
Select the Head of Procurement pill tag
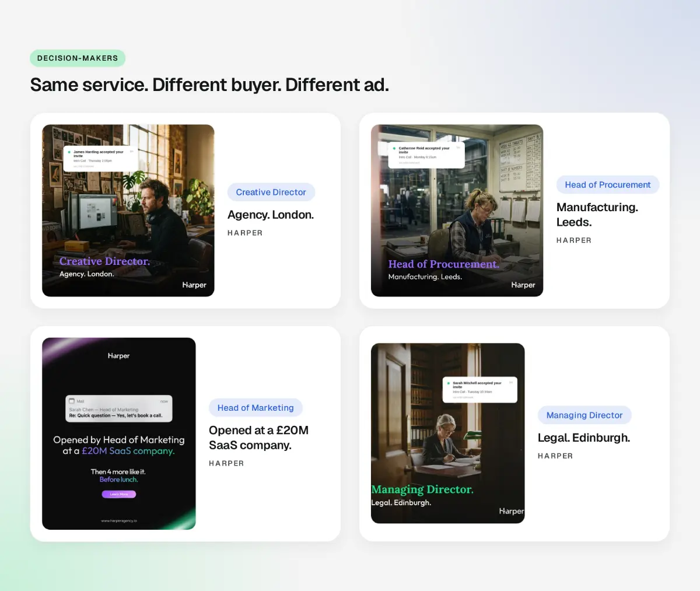point(608,185)
